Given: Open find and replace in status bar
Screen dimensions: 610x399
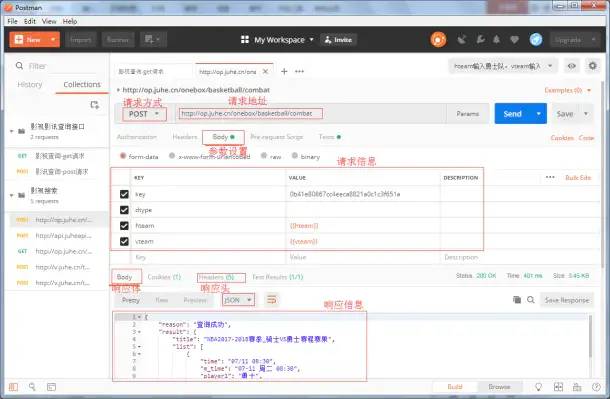Looking at the screenshot, I should pos(32,387).
